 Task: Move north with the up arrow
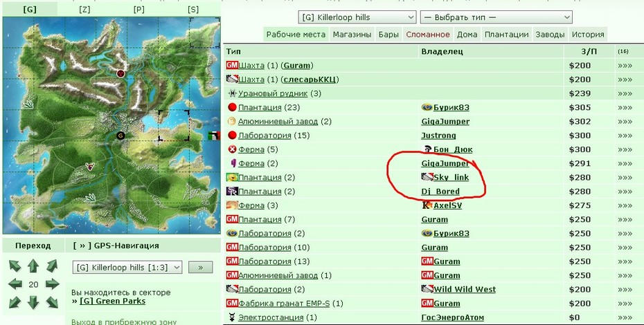point(33,266)
